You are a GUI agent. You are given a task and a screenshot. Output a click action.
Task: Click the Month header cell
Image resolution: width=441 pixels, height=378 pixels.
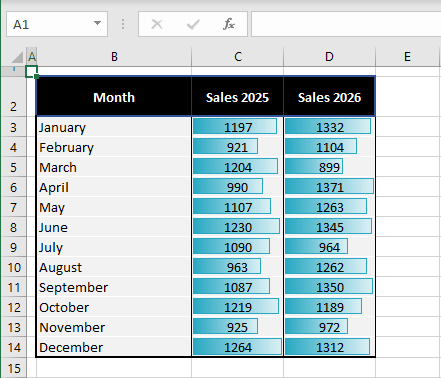114,96
